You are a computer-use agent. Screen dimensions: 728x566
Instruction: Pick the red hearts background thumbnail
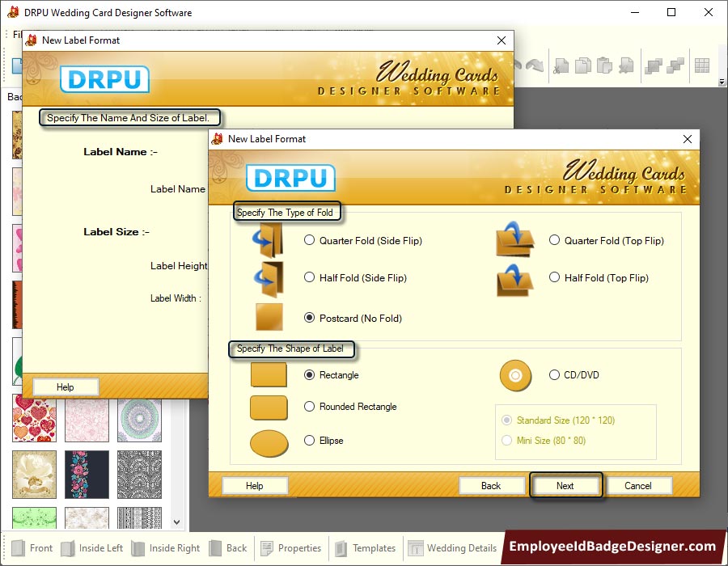click(x=34, y=419)
